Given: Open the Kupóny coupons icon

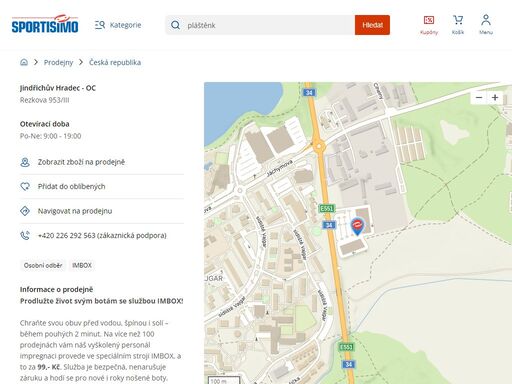Looking at the screenshot, I should click(x=429, y=25).
